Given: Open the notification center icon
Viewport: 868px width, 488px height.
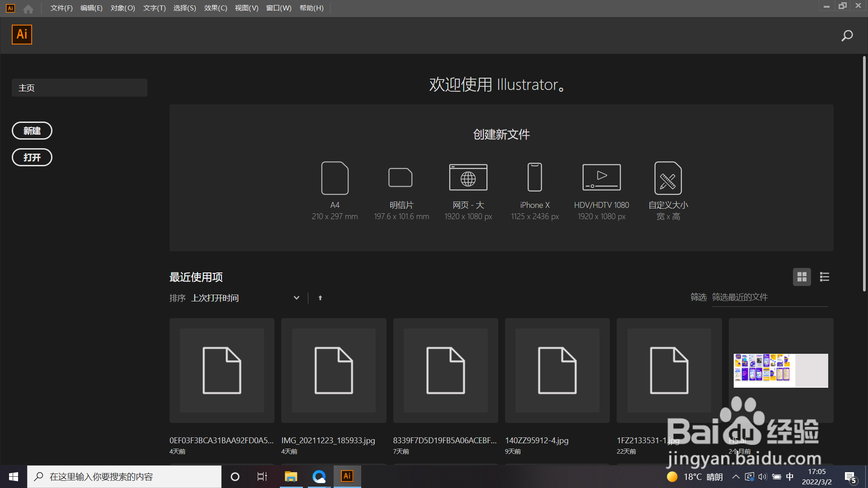Looking at the screenshot, I should 850,477.
